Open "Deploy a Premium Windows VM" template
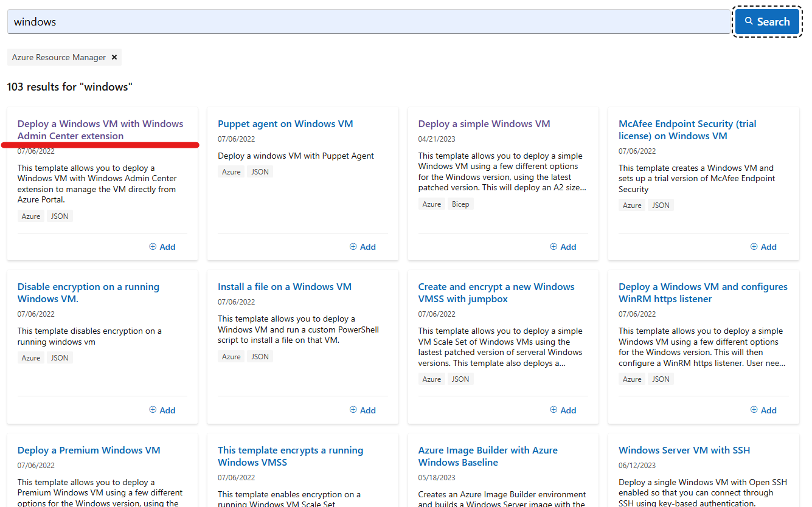The height and width of the screenshot is (507, 812). coord(89,450)
